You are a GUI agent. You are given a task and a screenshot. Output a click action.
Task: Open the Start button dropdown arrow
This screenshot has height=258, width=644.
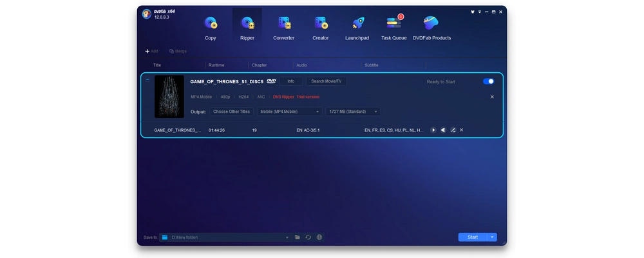[x=493, y=237]
